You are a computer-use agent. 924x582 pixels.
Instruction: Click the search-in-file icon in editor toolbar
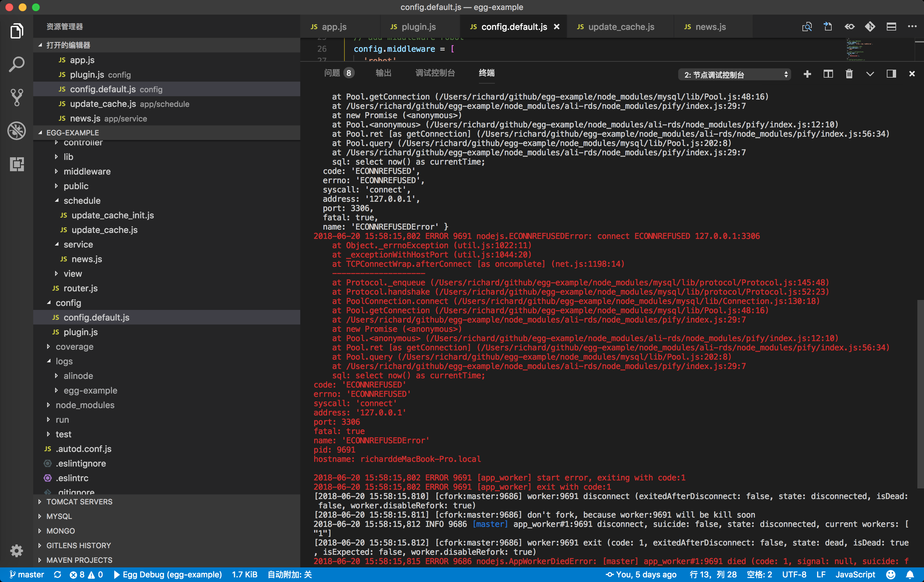coord(807,27)
